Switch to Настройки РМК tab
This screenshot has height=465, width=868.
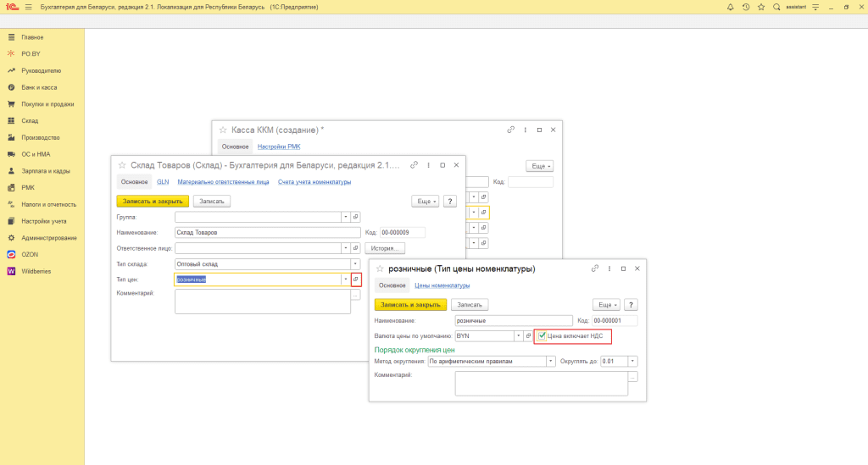[279, 147]
